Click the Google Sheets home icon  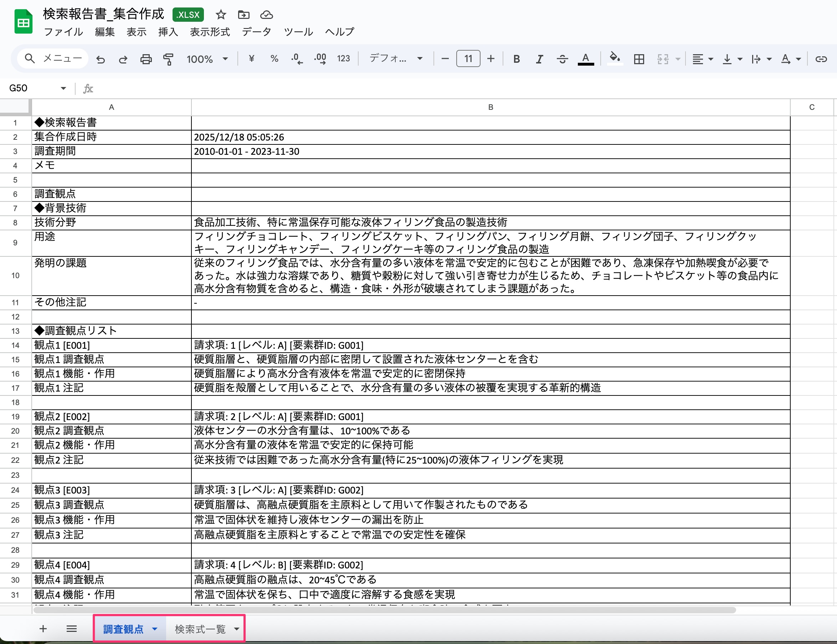pyautogui.click(x=24, y=22)
